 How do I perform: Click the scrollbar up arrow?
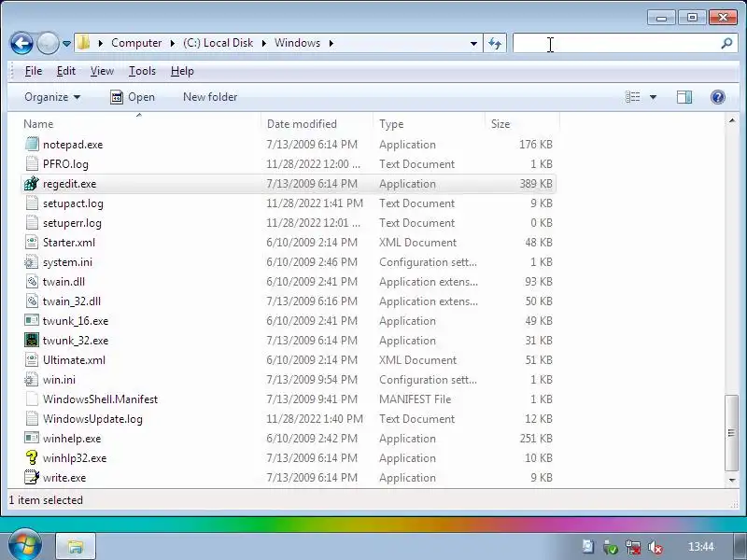coord(732,120)
